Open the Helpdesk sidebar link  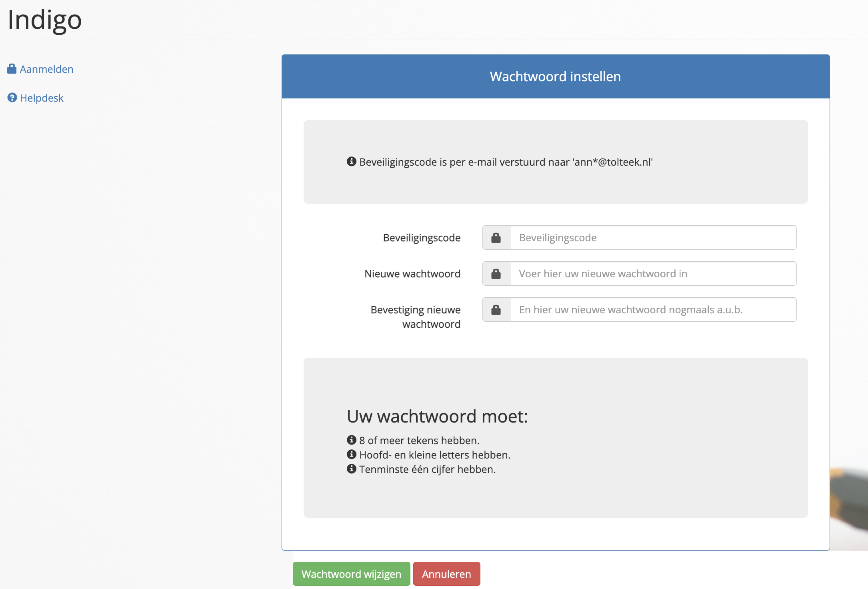42,98
